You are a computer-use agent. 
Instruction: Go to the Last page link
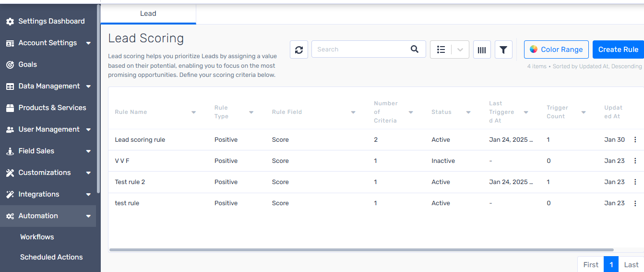(631, 264)
